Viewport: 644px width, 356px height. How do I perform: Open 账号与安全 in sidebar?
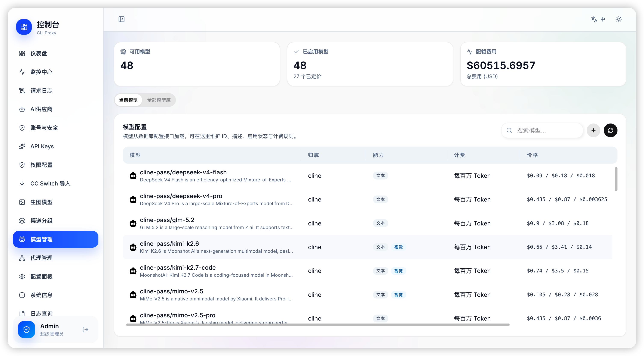55,128
